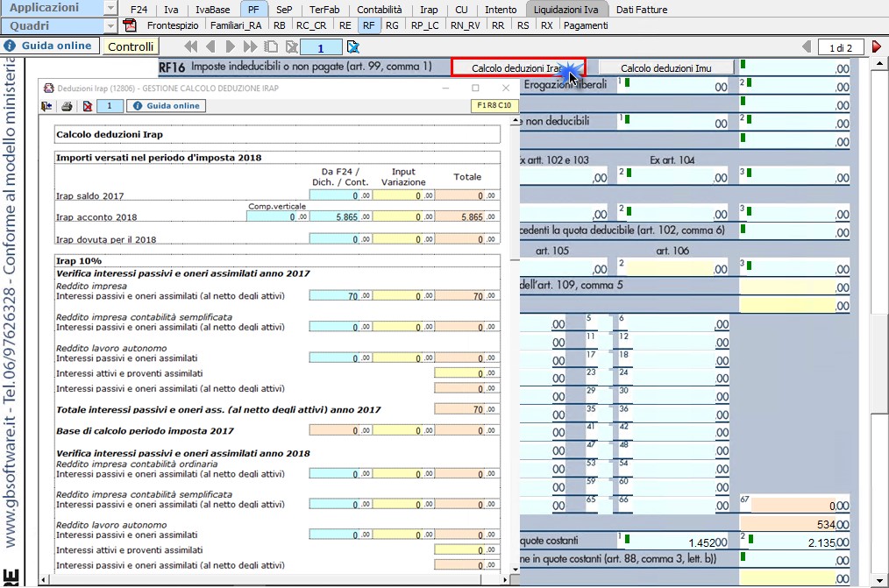Click the delete page icon in main toolbar
Screen dimensions: 889x588
(291, 46)
